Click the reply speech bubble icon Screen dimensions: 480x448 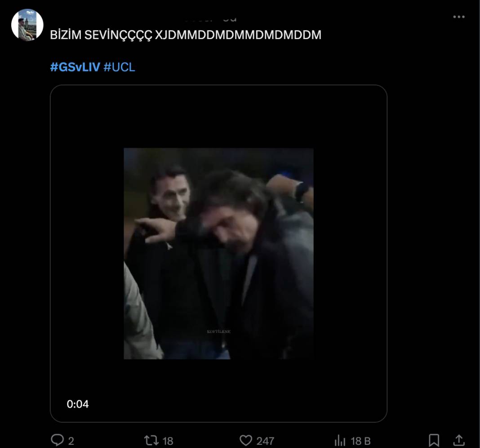click(57, 440)
